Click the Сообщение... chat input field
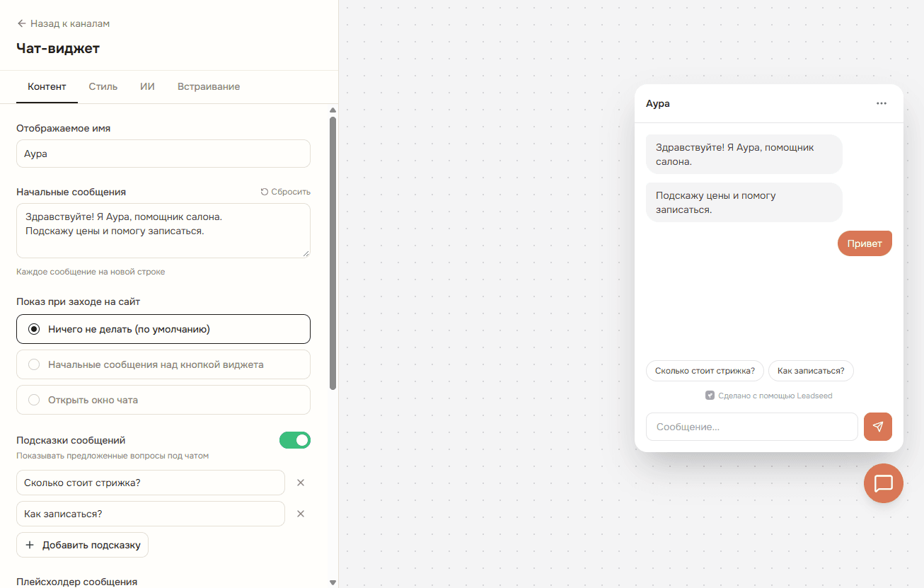Viewport: 924px width, 588px height. 752,427
